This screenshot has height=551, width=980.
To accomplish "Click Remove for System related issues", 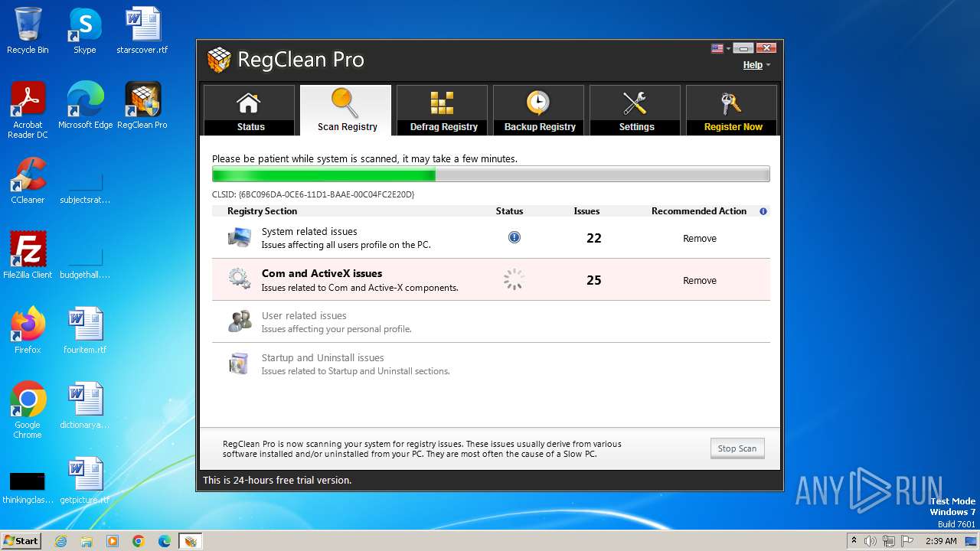I will 700,239.
